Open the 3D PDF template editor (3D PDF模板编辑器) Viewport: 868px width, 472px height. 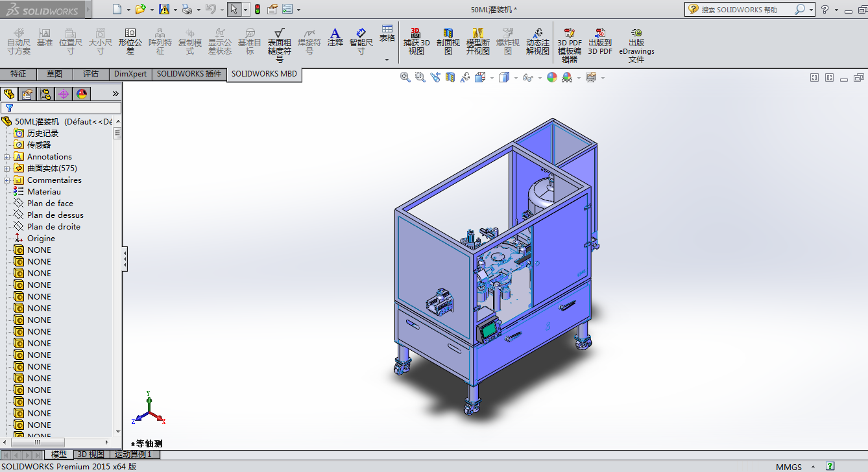pos(570,45)
